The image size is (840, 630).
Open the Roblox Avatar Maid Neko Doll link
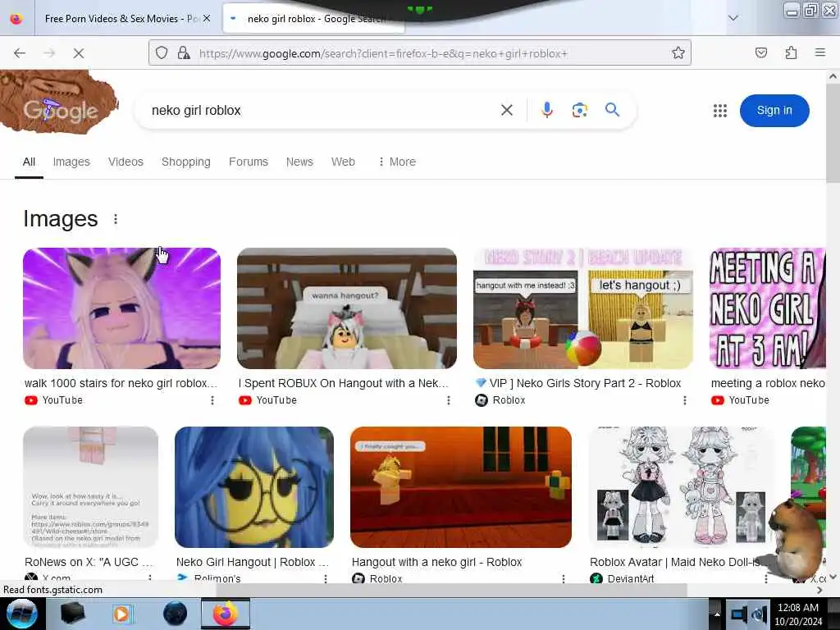point(675,562)
